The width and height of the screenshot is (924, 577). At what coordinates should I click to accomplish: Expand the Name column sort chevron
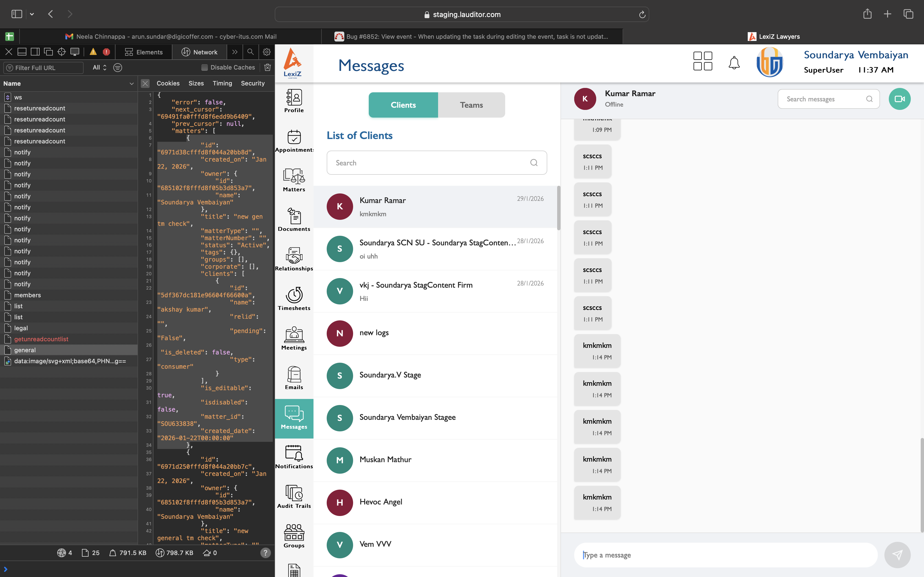pos(131,84)
